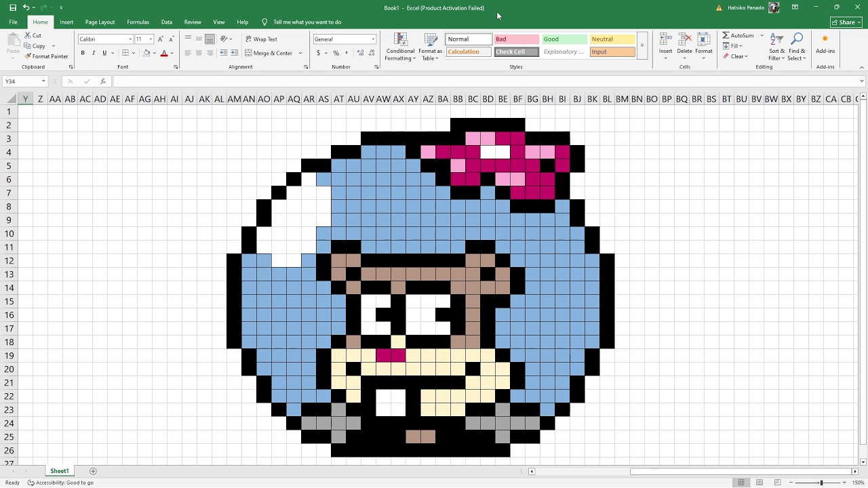The height and width of the screenshot is (488, 868).
Task: Undo the last action
Action: 26,7
